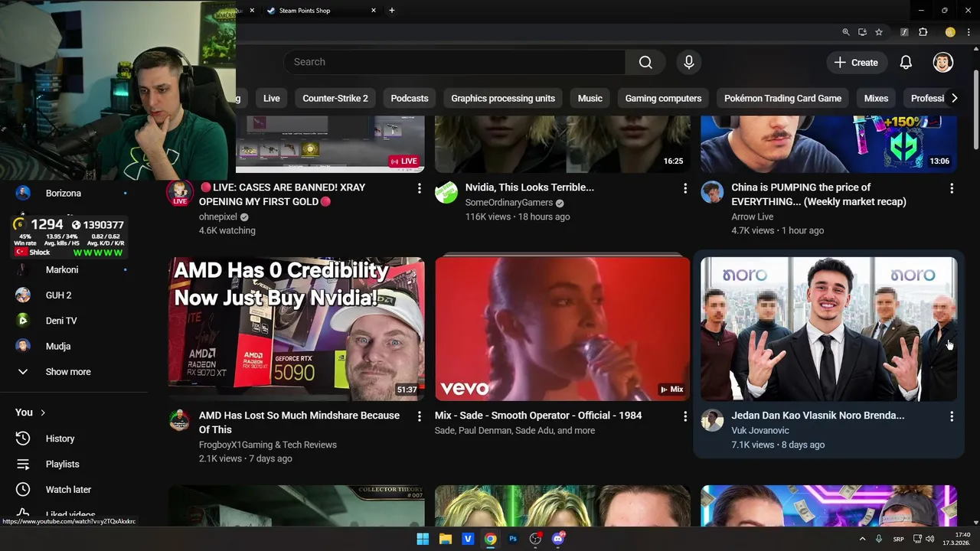
Task: Click FrogboyX1Gaming channel avatar
Action: pos(180,420)
